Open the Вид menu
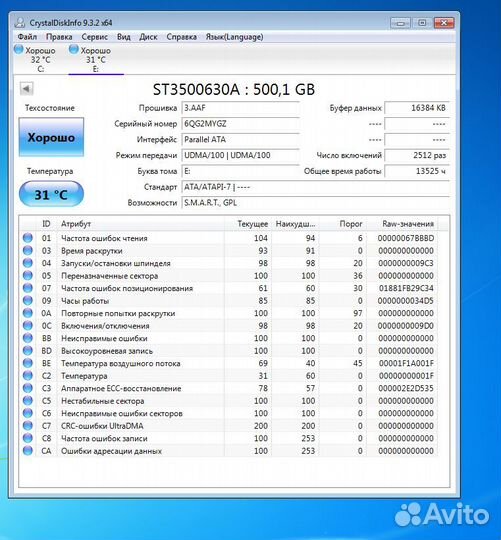 pyautogui.click(x=124, y=37)
